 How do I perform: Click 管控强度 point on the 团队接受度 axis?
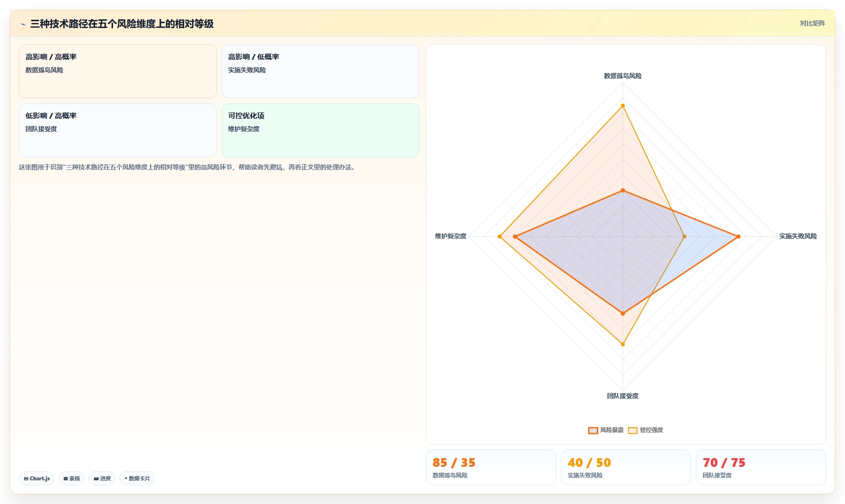click(x=623, y=344)
